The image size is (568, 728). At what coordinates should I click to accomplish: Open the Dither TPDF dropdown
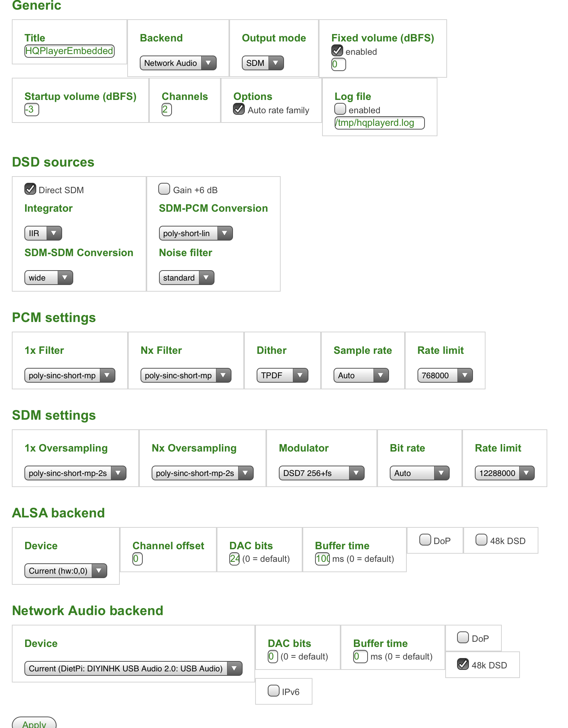coord(282,375)
